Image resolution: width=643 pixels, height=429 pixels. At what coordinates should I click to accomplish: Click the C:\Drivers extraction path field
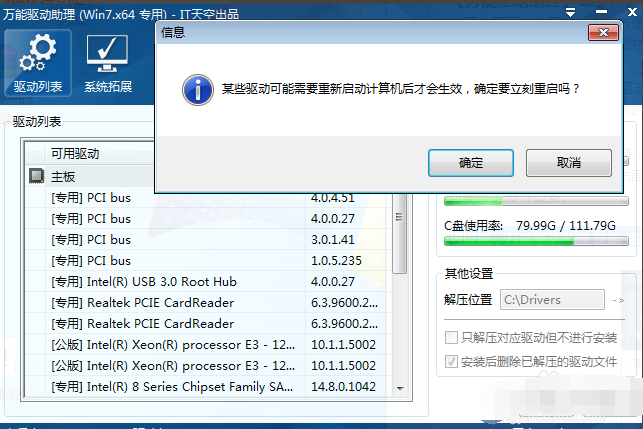[x=551, y=299]
